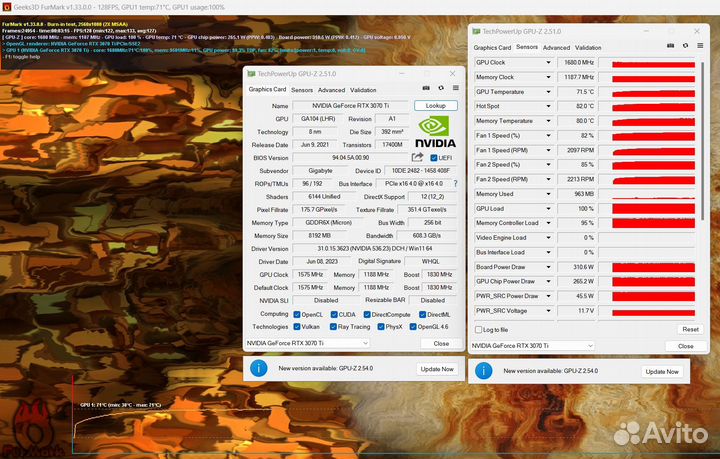Toggle the DirectCompute checkbox
The height and width of the screenshot is (459, 720).
click(x=367, y=314)
